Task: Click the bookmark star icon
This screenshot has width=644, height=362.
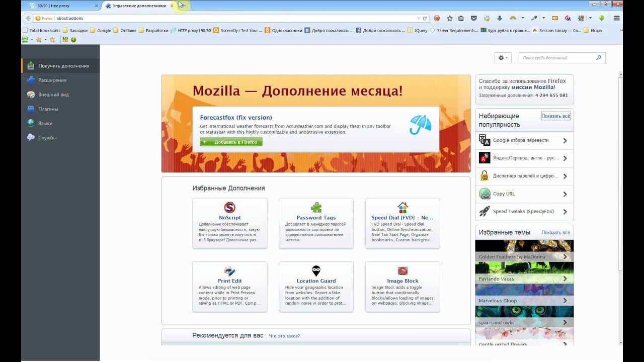Action: (x=450, y=18)
